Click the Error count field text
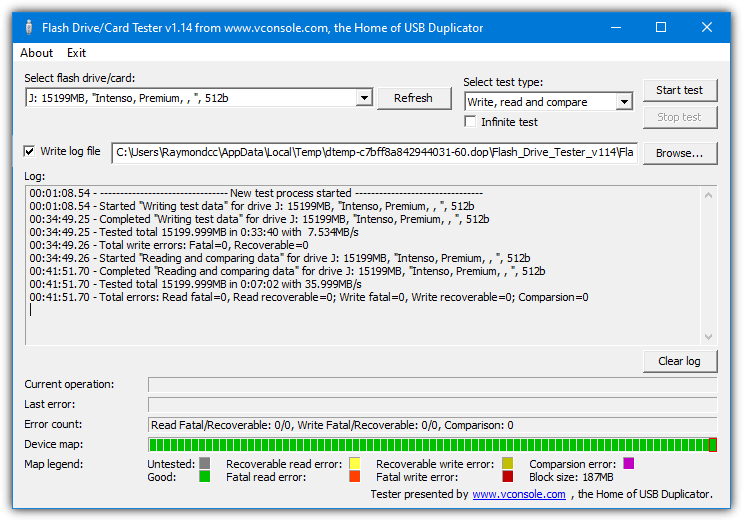The image size is (743, 520). click(x=332, y=425)
